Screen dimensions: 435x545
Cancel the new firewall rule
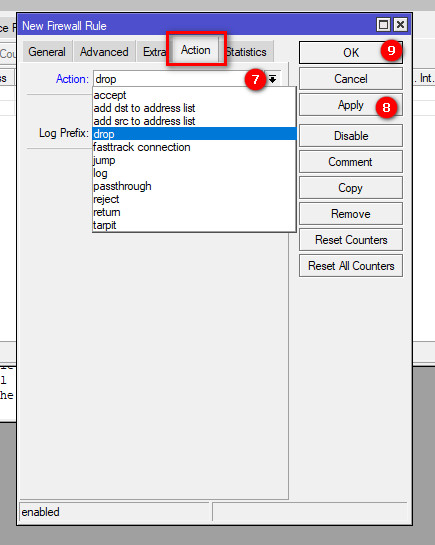[x=351, y=79]
